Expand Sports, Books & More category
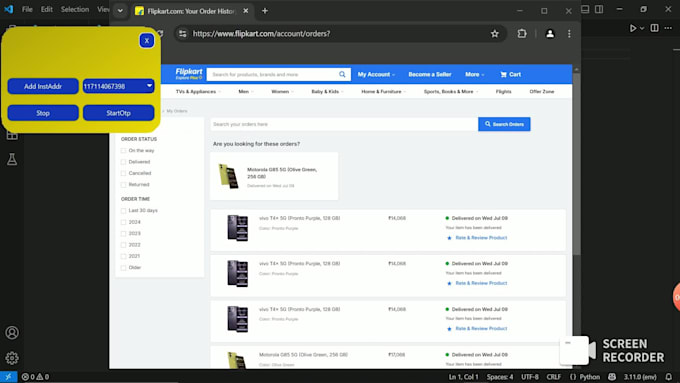The width and height of the screenshot is (680, 383). (451, 92)
